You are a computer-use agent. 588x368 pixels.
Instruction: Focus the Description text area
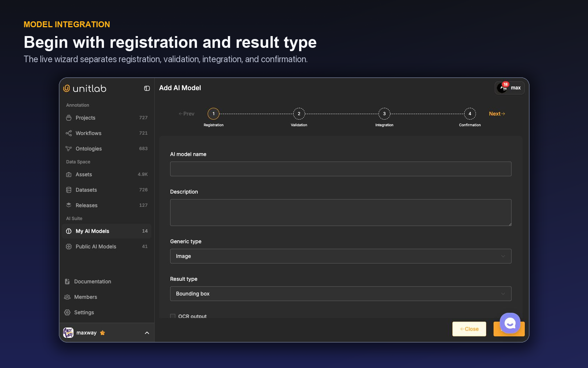coord(341,212)
